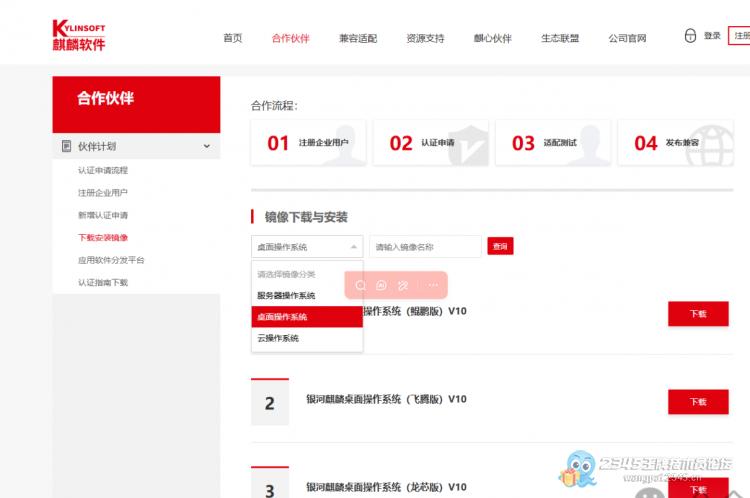
Task: Go to 生态联盟 in top navigation
Action: (x=560, y=38)
